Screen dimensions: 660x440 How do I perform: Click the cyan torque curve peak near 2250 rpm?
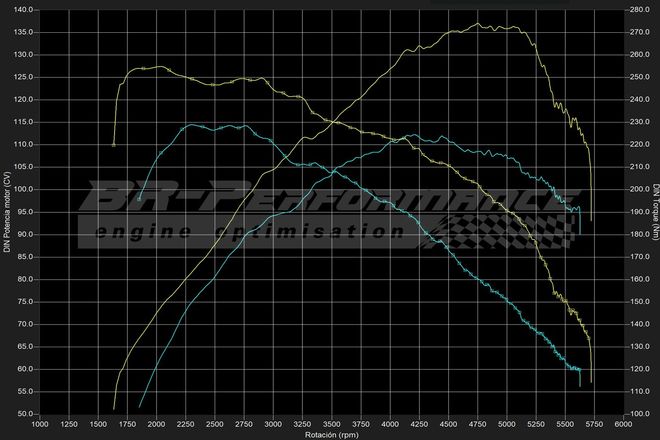coord(187,124)
